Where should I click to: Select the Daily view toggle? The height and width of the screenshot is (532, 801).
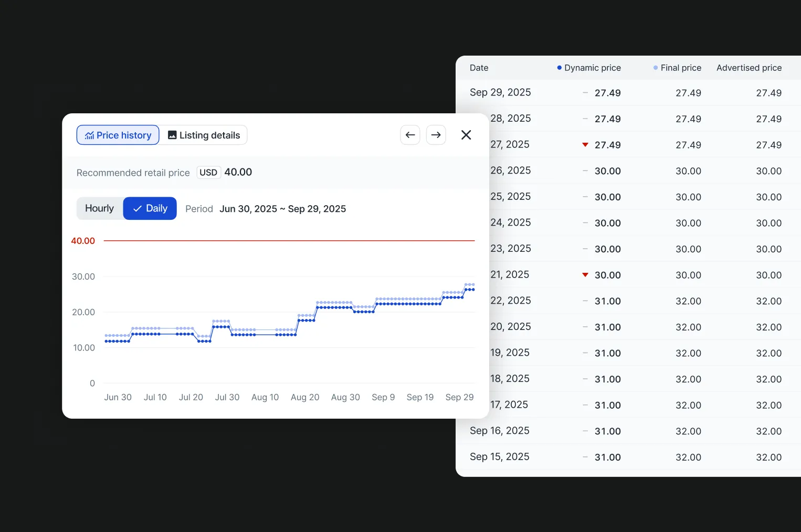click(150, 208)
